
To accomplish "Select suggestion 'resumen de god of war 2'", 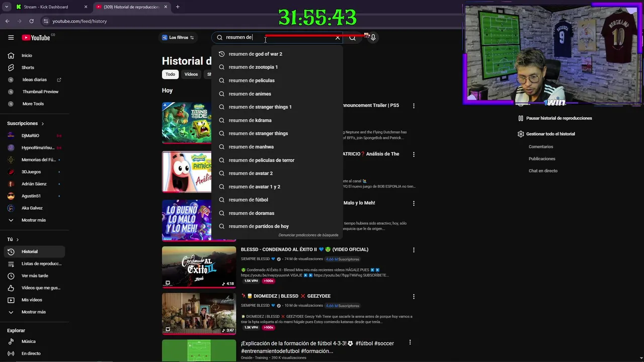I will click(277, 54).
